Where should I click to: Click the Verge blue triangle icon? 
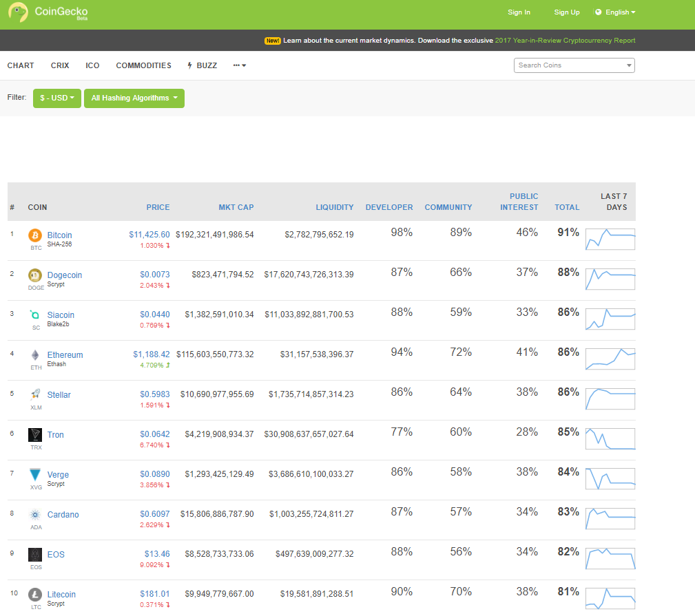[35, 474]
